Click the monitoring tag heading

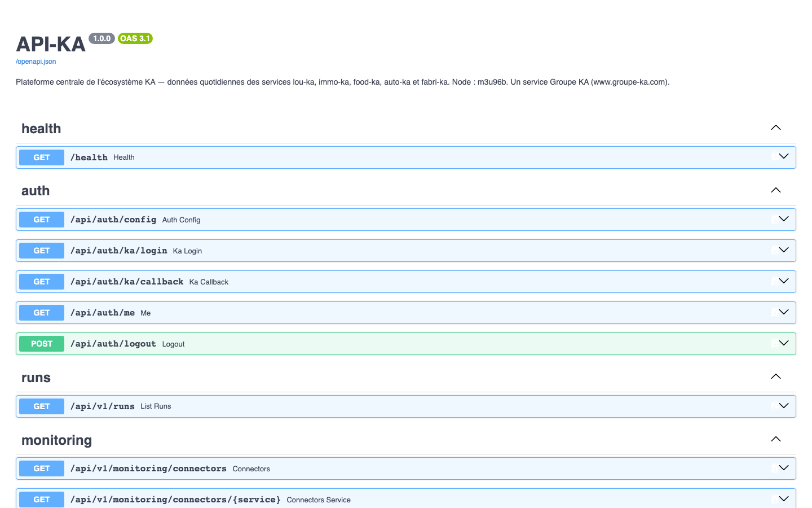click(x=56, y=440)
